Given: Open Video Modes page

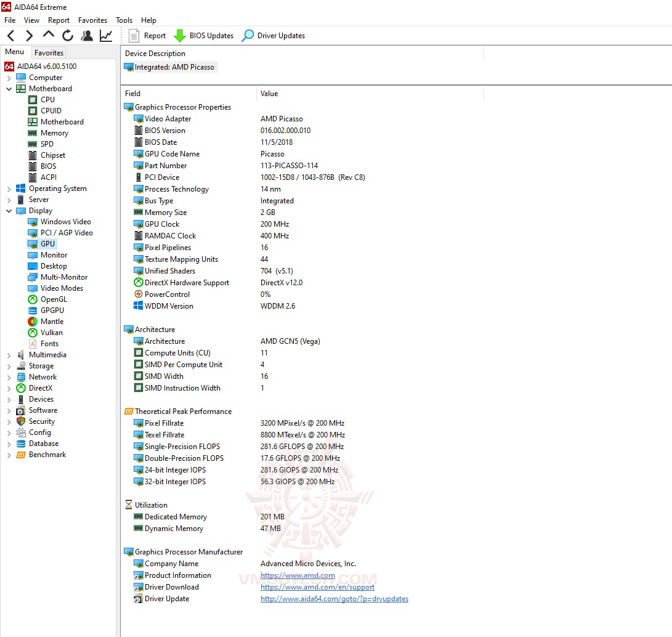Looking at the screenshot, I should pyautogui.click(x=62, y=288).
